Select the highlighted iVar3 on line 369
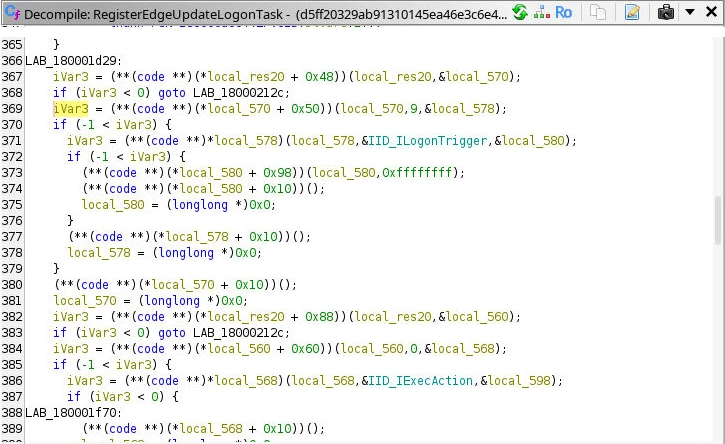 point(71,109)
